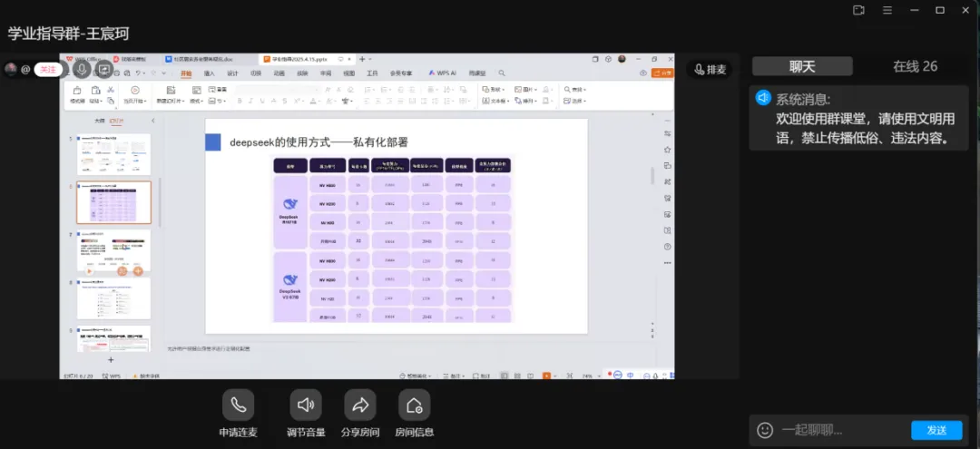Click the host avatar picture
This screenshot has width=980, height=449.
pos(11,70)
